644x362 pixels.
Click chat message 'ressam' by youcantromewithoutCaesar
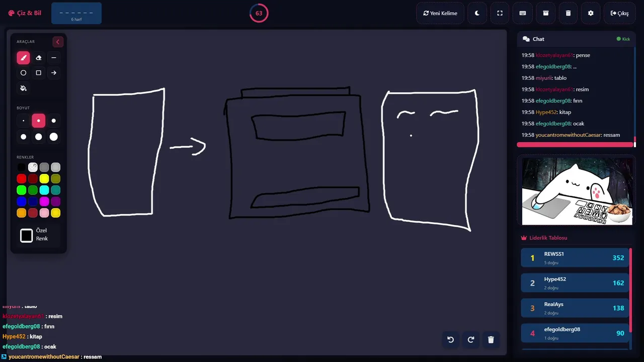571,135
